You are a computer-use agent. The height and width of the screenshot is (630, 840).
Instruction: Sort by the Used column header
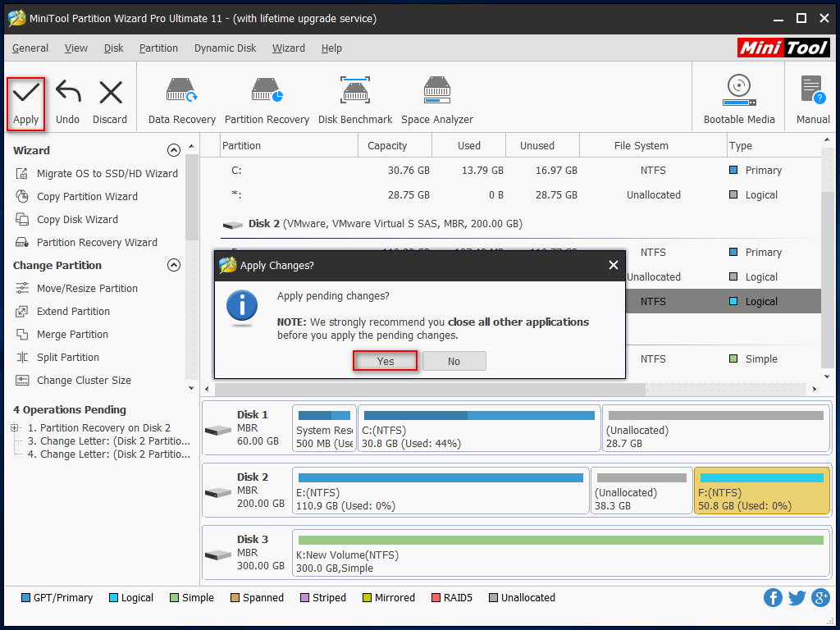(468, 146)
